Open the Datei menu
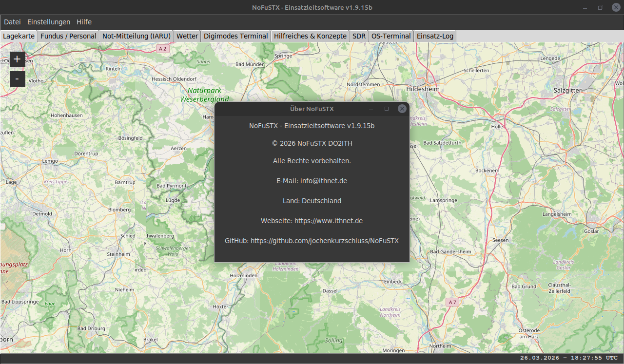Image resolution: width=624 pixels, height=364 pixels. [x=12, y=22]
